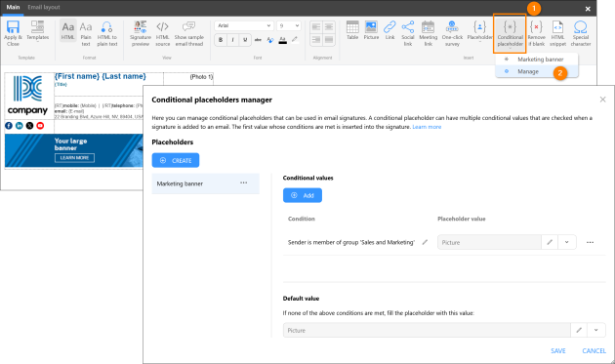Image resolution: width=615 pixels, height=364 pixels.
Task: Open the Conditional placeholder menu
Action: click(510, 34)
